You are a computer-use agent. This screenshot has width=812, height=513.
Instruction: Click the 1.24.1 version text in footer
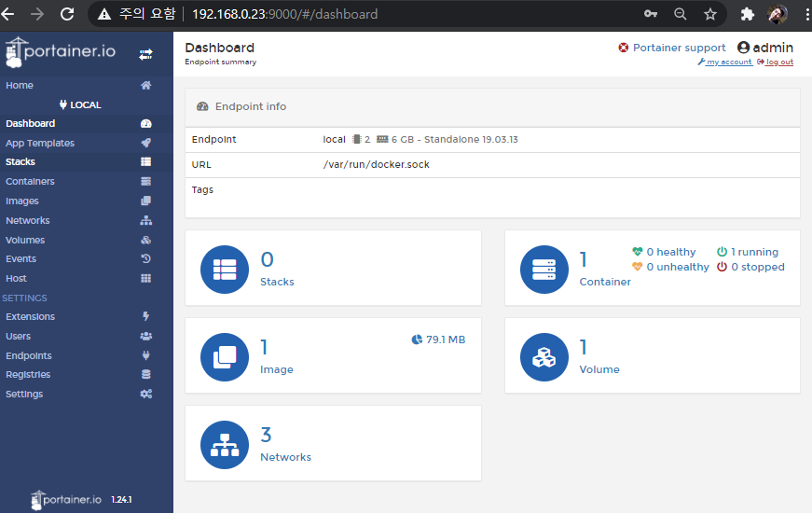pyautogui.click(x=121, y=500)
